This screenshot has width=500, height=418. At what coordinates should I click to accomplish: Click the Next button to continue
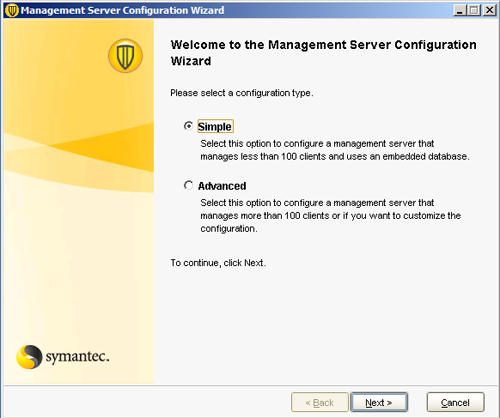click(379, 402)
